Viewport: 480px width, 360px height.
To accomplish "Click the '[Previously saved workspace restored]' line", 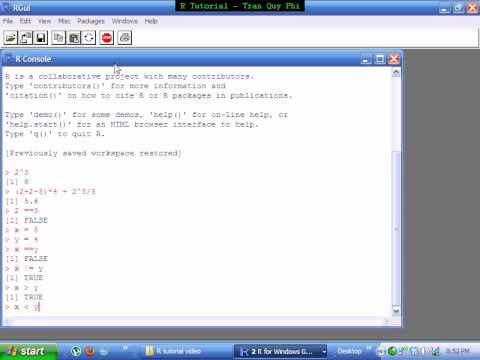I will coord(93,153).
